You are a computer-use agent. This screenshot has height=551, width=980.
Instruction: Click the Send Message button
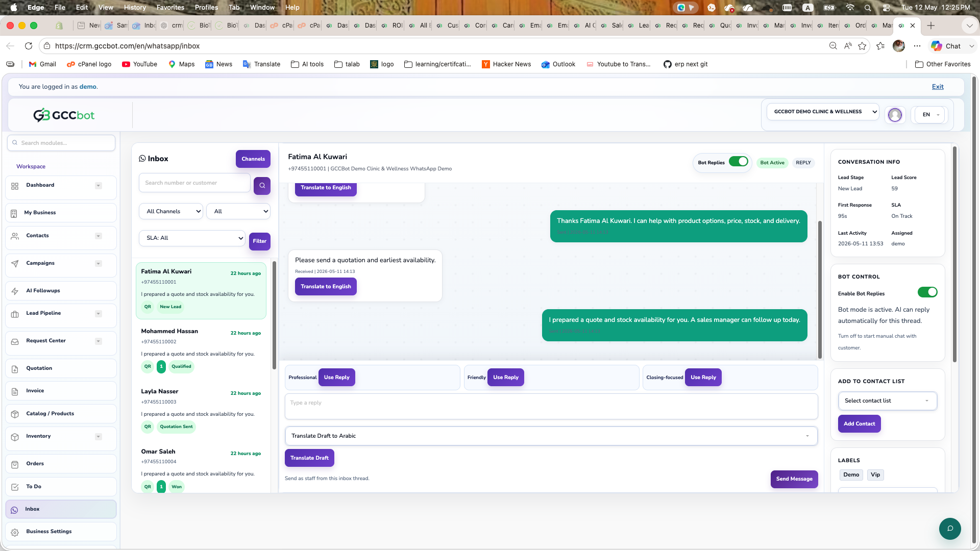[x=794, y=479]
